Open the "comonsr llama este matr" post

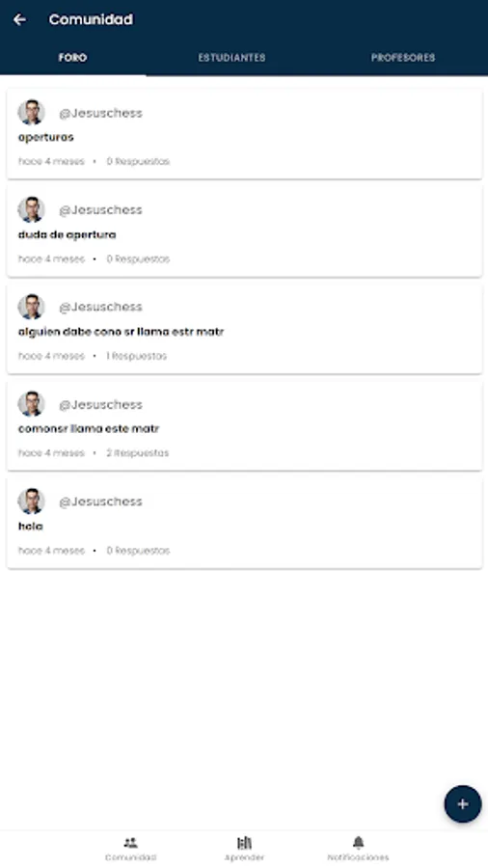pyautogui.click(x=244, y=425)
